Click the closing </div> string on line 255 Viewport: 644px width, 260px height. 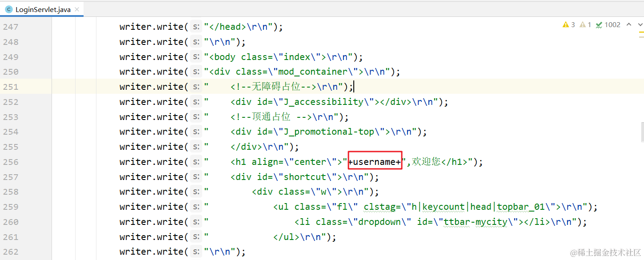tap(247, 147)
